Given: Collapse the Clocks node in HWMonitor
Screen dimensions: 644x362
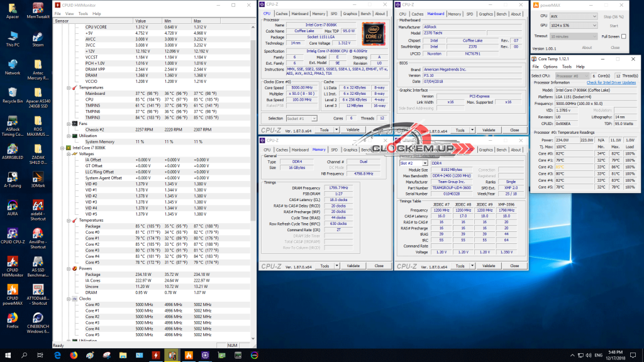Looking at the screenshot, I should coord(69,299).
